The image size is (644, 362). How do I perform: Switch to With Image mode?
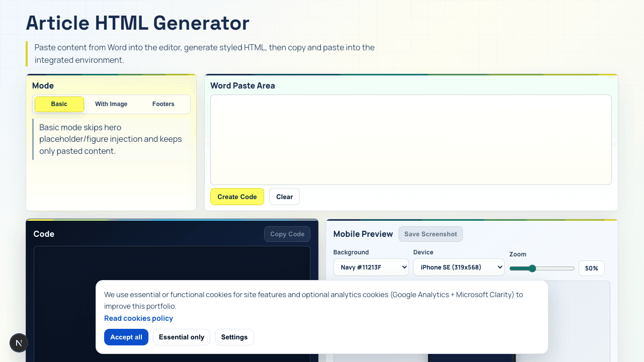pos(111,104)
